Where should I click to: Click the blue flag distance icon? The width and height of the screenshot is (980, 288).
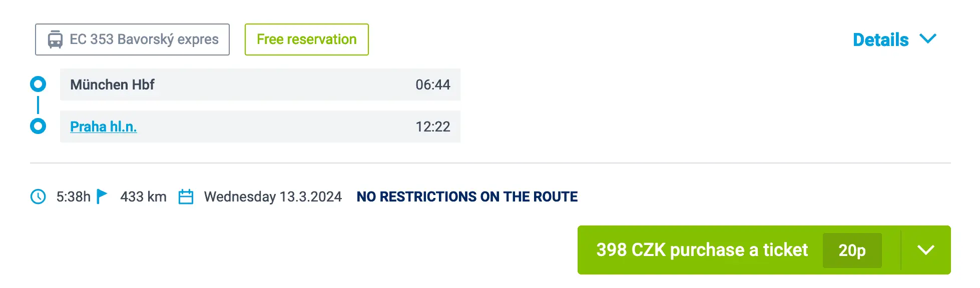[x=102, y=196]
